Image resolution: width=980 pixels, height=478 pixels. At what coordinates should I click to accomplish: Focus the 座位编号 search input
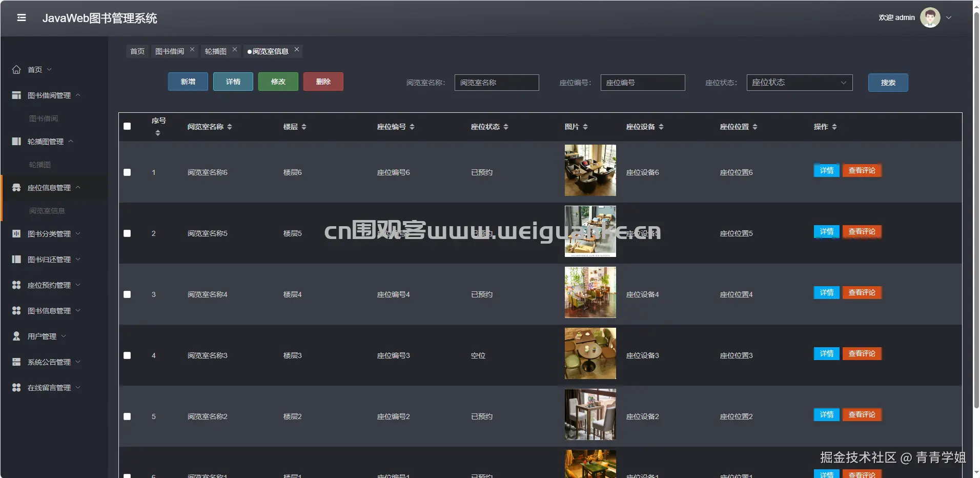coord(643,83)
